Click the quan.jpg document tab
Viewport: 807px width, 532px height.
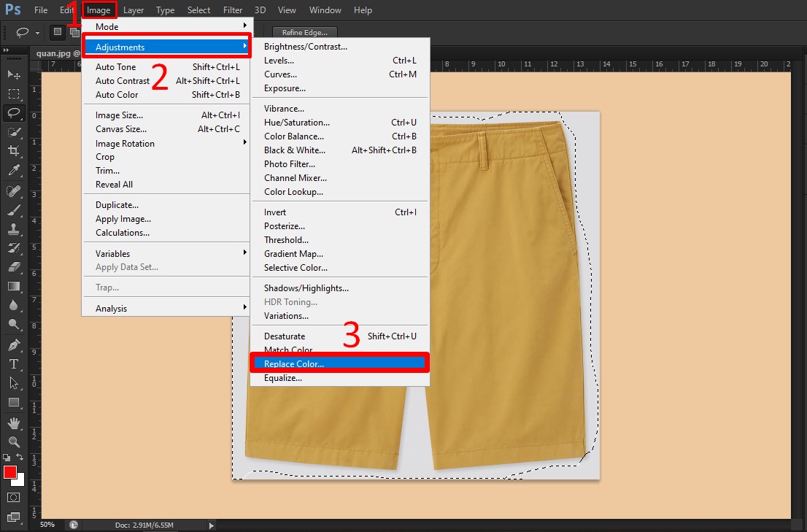coord(55,53)
